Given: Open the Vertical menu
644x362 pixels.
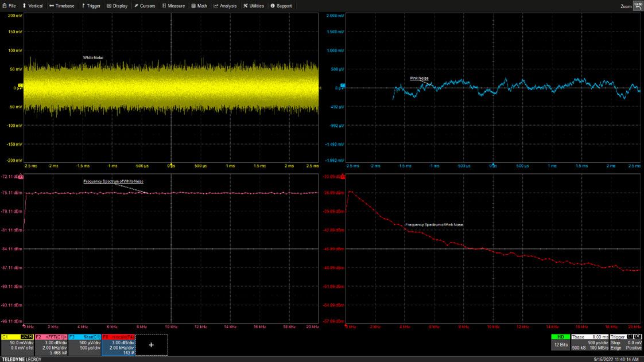Looking at the screenshot, I should [33, 6].
